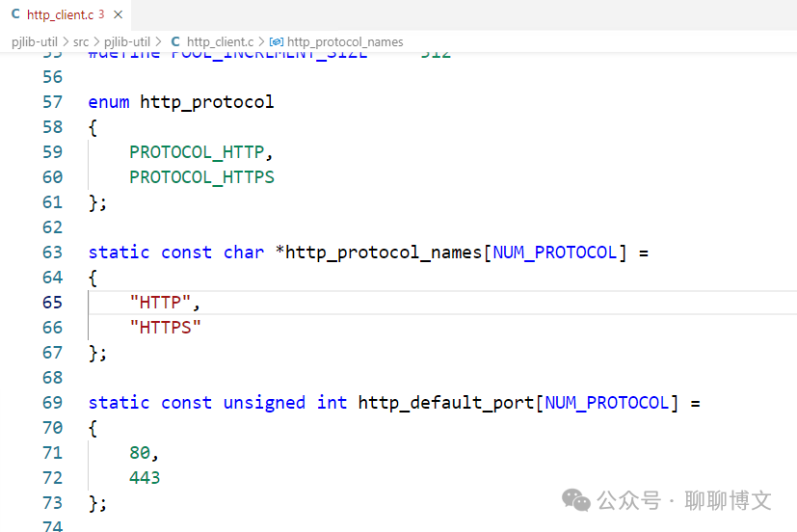Click PROTOCOL_HTTPS enum value
This screenshot has width=797, height=532.
click(201, 177)
